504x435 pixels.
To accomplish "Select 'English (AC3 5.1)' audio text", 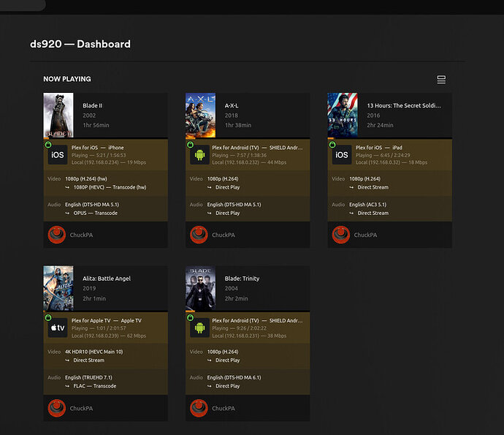I will [x=368, y=205].
